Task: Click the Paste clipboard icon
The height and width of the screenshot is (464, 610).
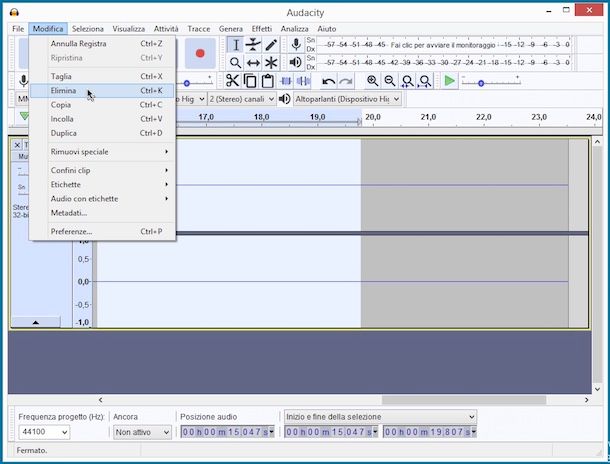Action: click(x=267, y=81)
